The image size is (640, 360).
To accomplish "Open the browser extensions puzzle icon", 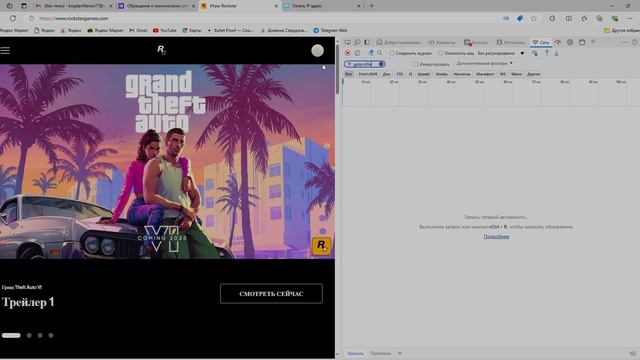I will point(584,18).
